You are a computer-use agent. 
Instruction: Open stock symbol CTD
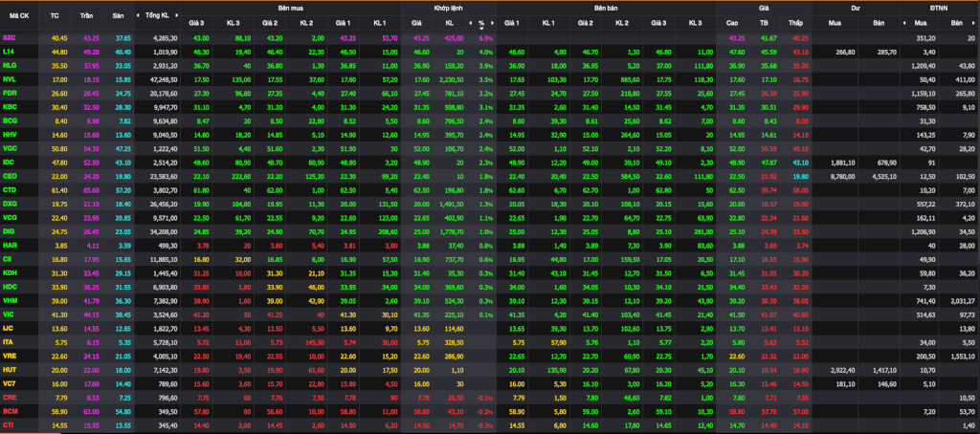(x=9, y=189)
